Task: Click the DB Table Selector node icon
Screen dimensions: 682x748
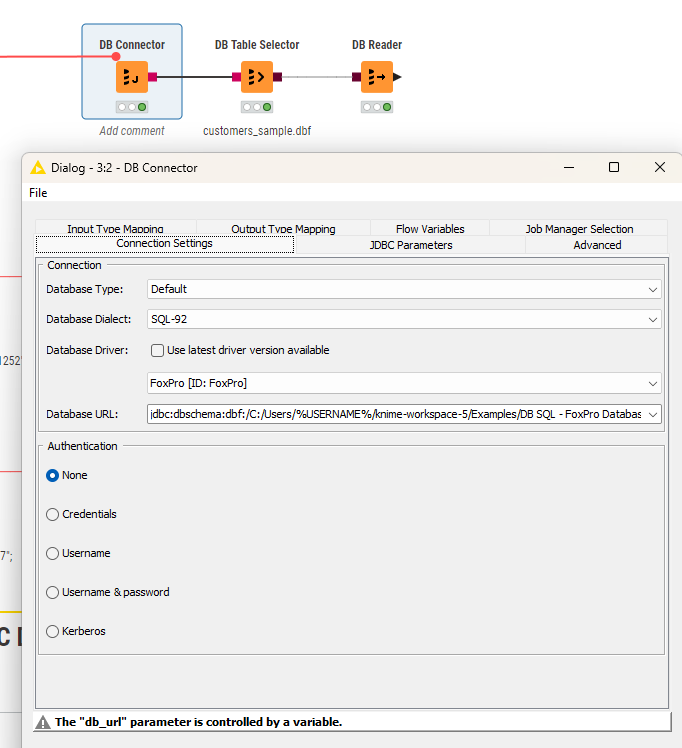Action: pyautogui.click(x=256, y=77)
